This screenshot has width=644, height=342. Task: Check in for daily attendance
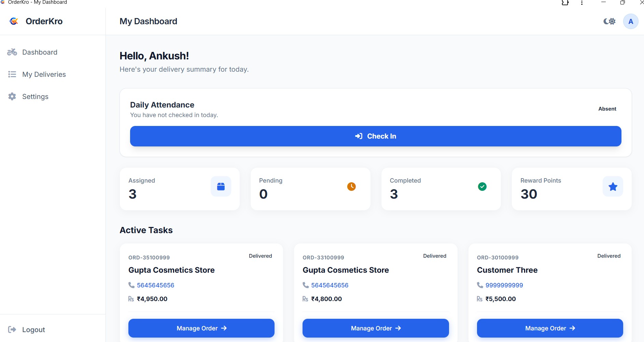click(x=376, y=136)
